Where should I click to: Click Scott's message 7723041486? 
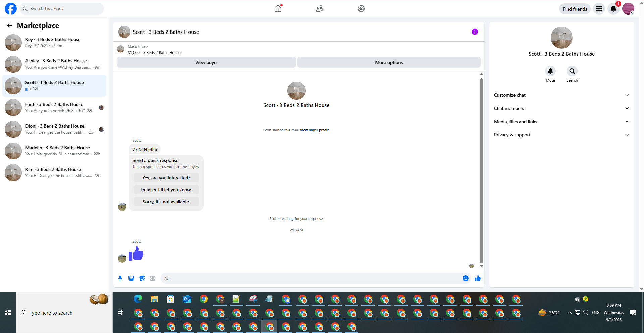145,149
